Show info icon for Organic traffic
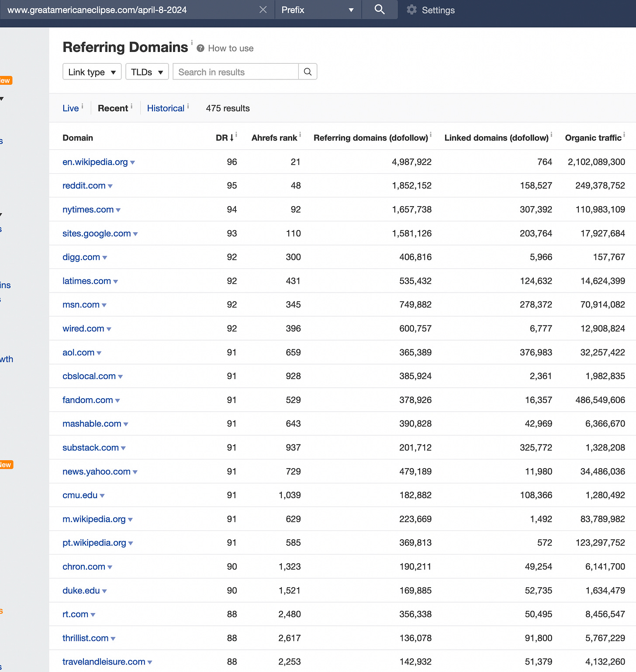This screenshot has width=636, height=672. (x=624, y=134)
